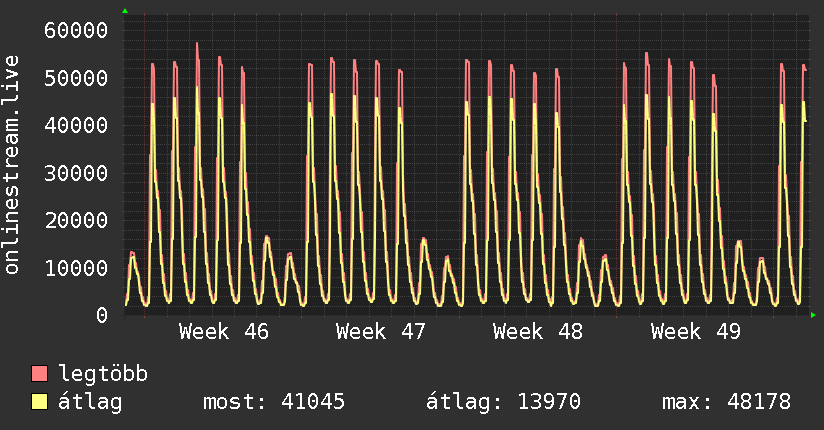This screenshot has height=430, width=824.
Task: Click the átlag legend label
Action: 90,402
